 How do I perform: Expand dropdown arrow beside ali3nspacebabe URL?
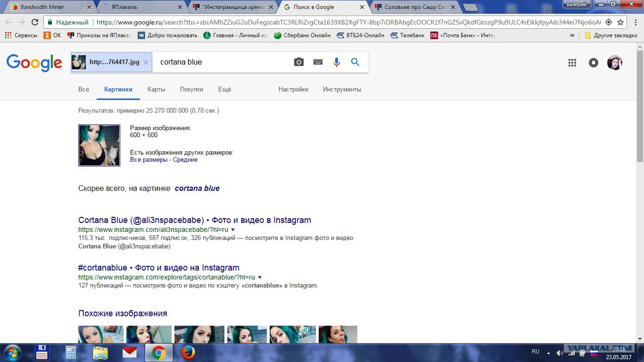click(x=233, y=230)
